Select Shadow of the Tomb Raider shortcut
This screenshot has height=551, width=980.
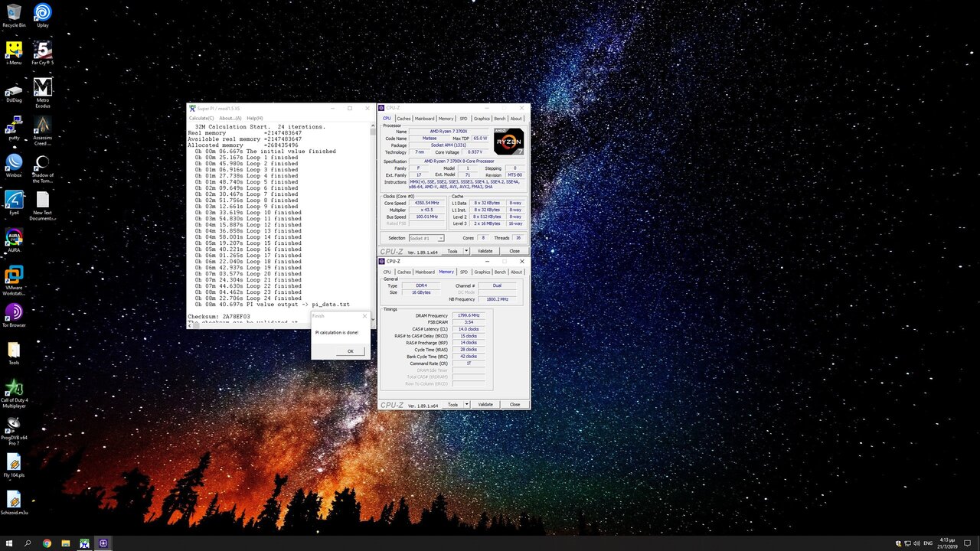tap(43, 168)
